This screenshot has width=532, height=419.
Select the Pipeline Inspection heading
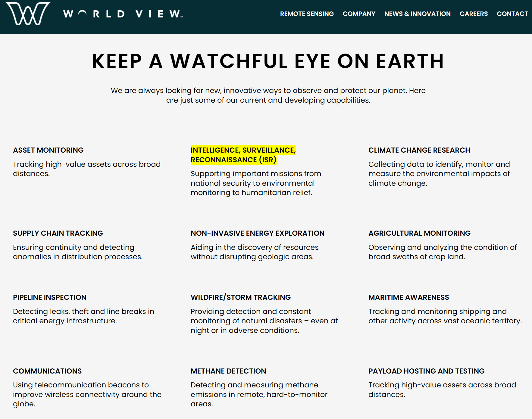[49, 297]
